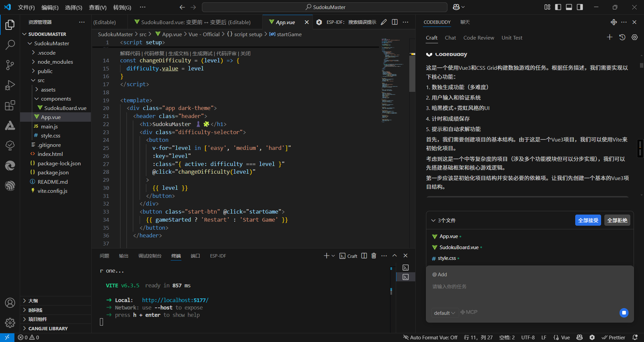Open the Run and Debug view

point(10,85)
